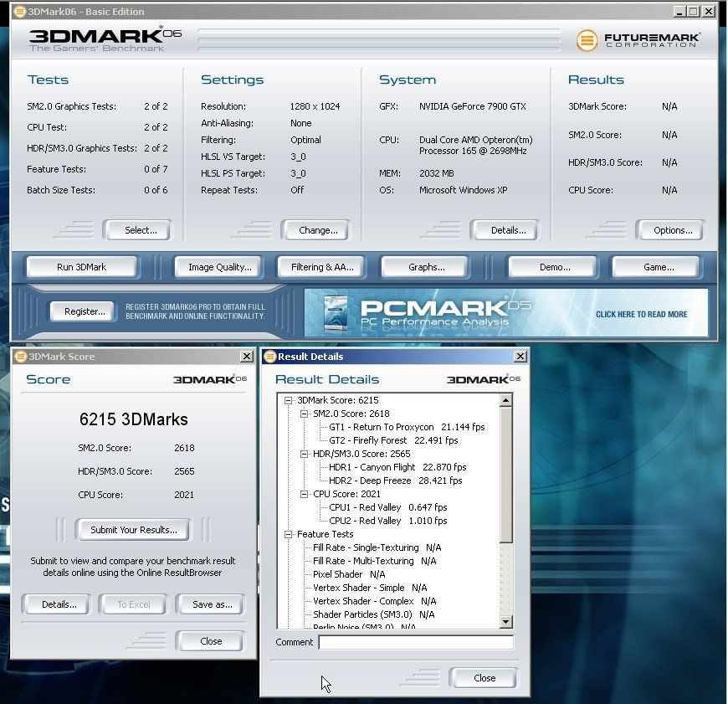Image resolution: width=728 pixels, height=704 pixels.
Task: Close the 3DMark Score window
Action: click(x=247, y=357)
